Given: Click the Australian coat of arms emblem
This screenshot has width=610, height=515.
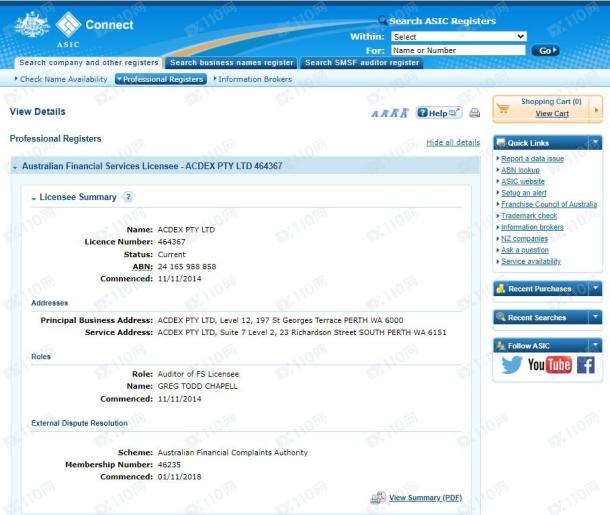Looking at the screenshot, I should (32, 25).
